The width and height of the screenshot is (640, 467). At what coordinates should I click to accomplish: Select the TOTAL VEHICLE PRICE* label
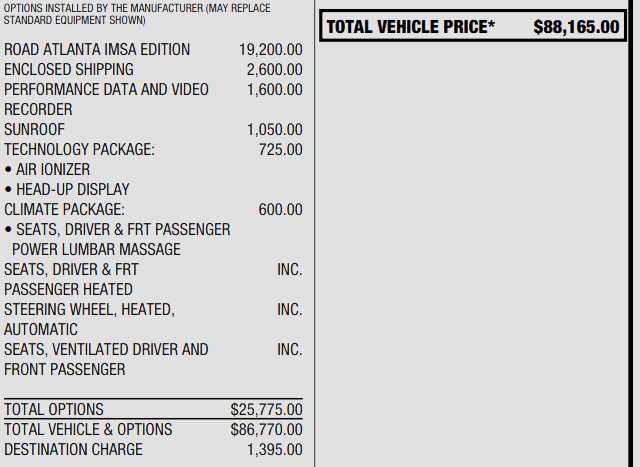point(410,27)
